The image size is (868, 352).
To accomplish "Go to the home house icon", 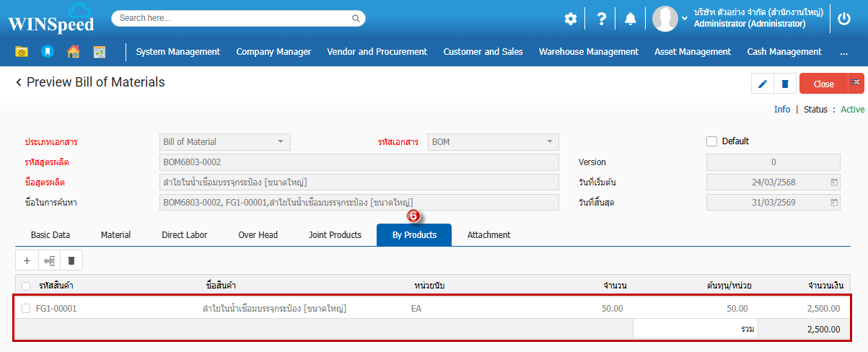I will [73, 52].
